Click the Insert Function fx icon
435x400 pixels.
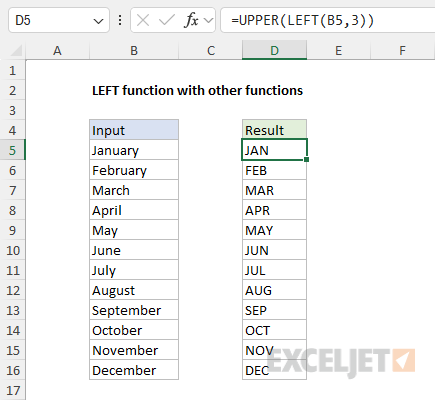(191, 20)
